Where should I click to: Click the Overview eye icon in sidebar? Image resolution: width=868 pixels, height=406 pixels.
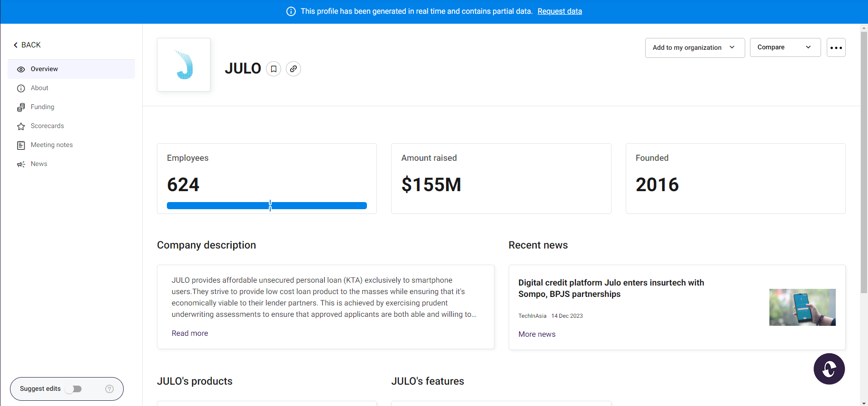(21, 69)
